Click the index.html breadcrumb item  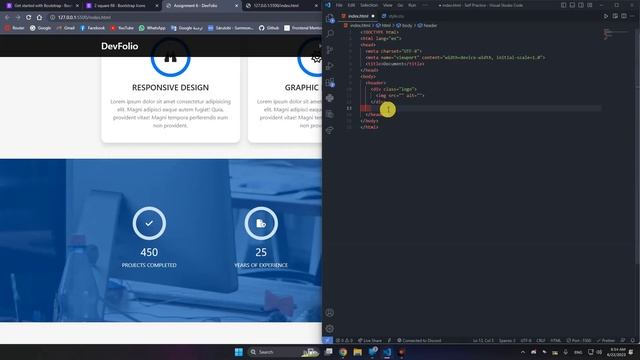(x=357, y=25)
